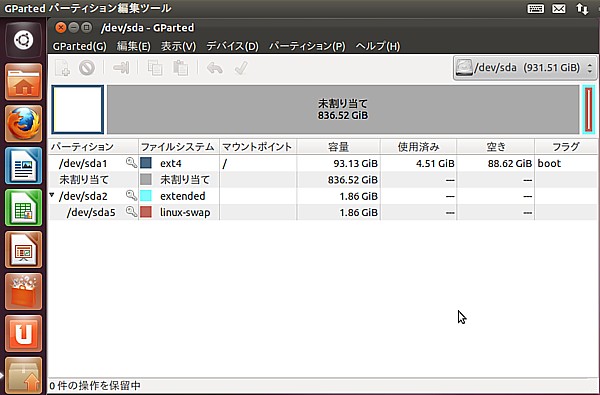Click the linux-swap red color swatch

(146, 212)
